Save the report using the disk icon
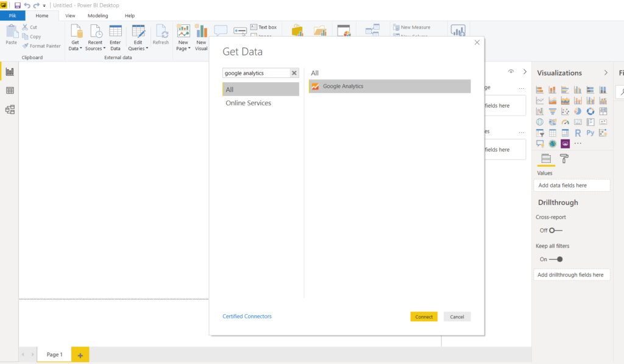624x364 pixels. (x=18, y=5)
